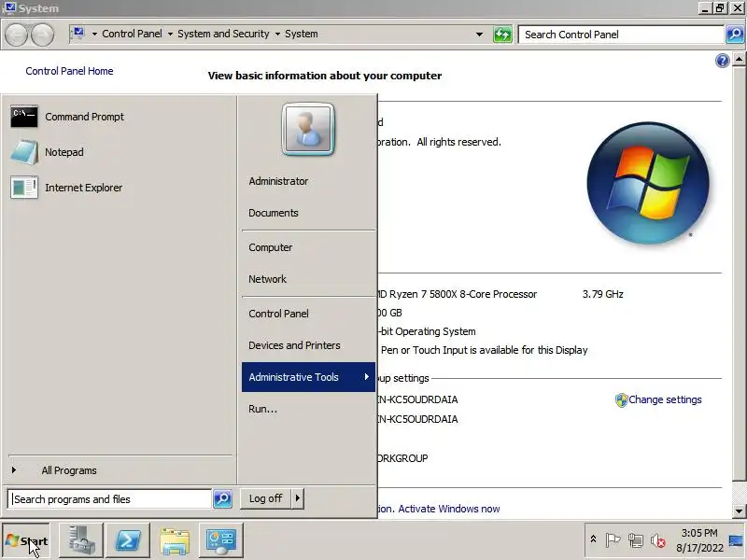Open the address bar history dropdown arrow
The image size is (747, 560).
pos(479,35)
